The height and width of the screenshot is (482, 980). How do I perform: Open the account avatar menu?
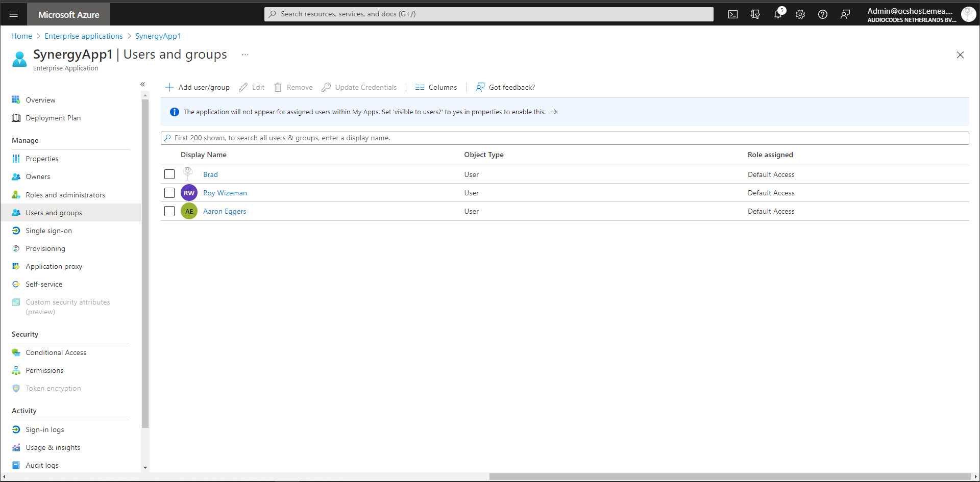[968, 14]
